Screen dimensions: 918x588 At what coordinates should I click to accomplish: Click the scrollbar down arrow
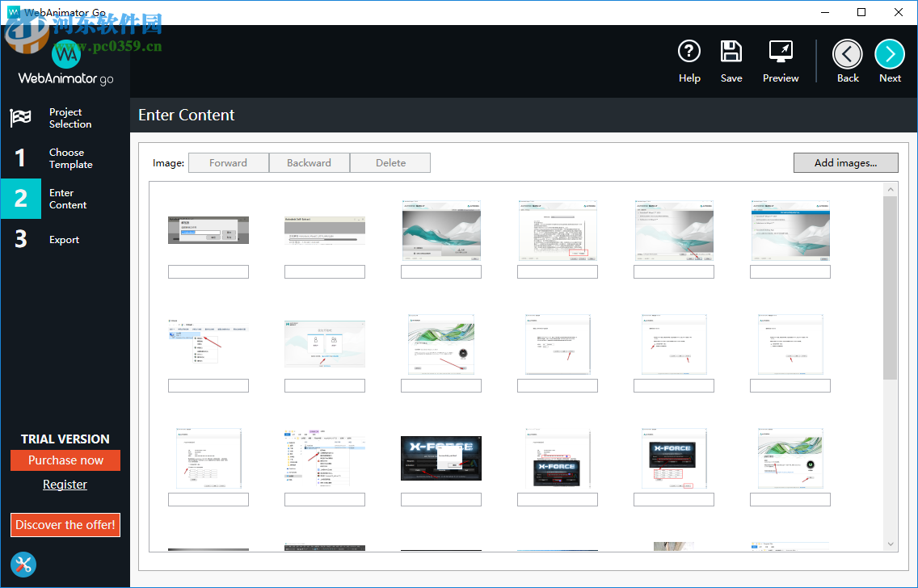pos(891,544)
